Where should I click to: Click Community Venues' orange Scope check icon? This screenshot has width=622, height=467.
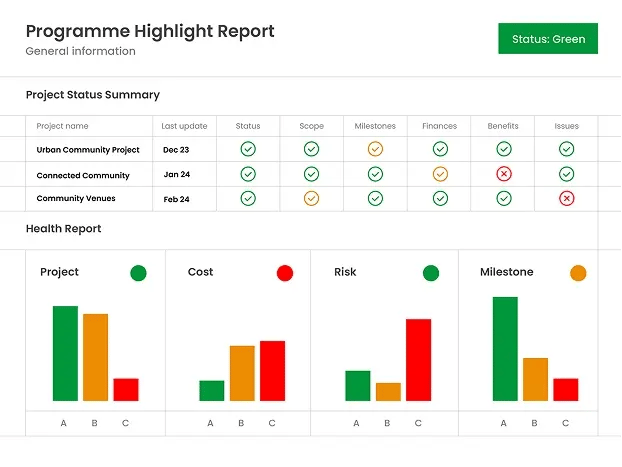coord(311,199)
